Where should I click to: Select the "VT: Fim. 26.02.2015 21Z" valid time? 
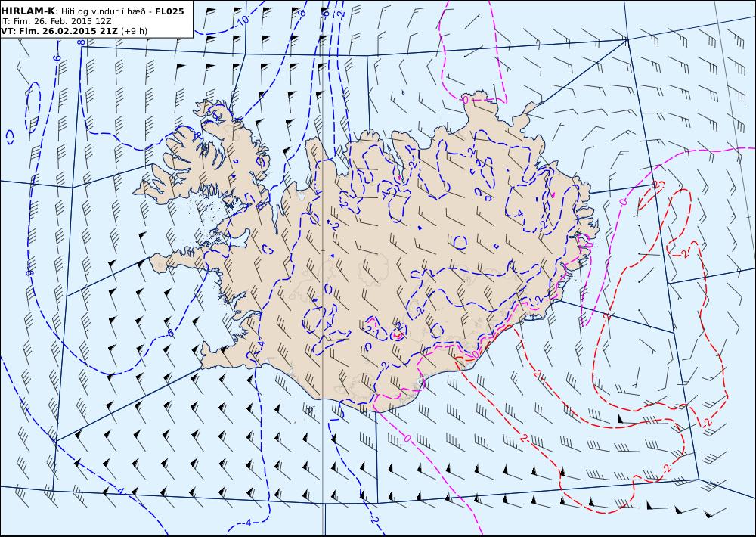pos(59,31)
